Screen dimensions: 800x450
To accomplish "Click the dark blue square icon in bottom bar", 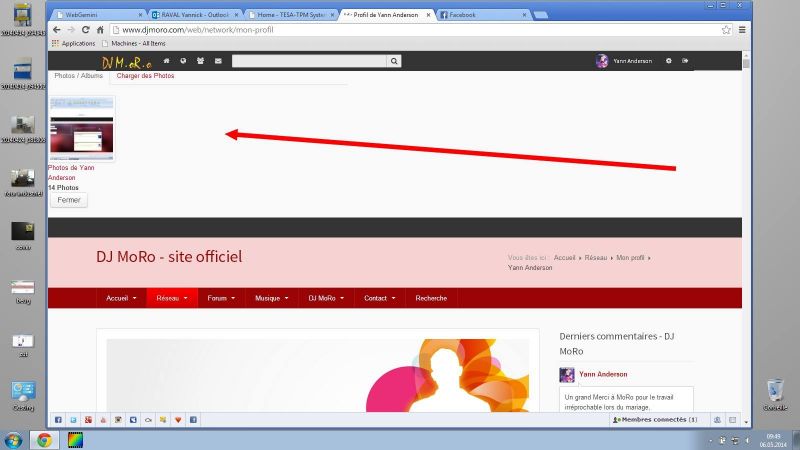I will pos(133,420).
